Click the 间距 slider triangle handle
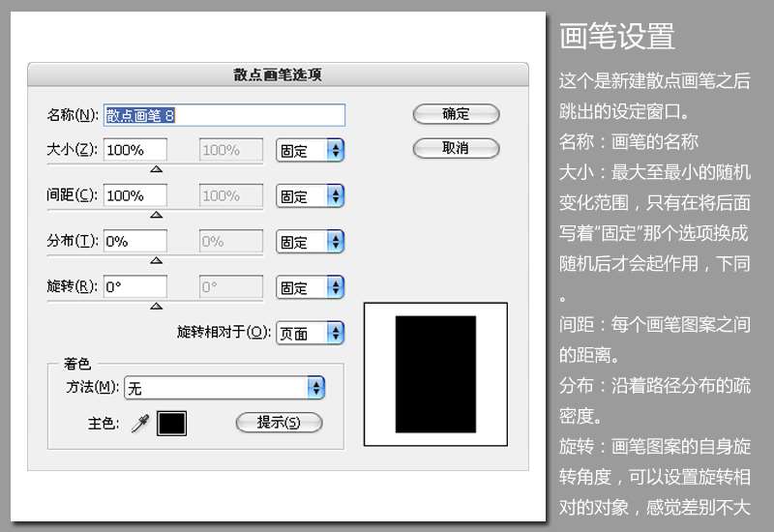This screenshot has height=532, width=774. click(x=157, y=215)
